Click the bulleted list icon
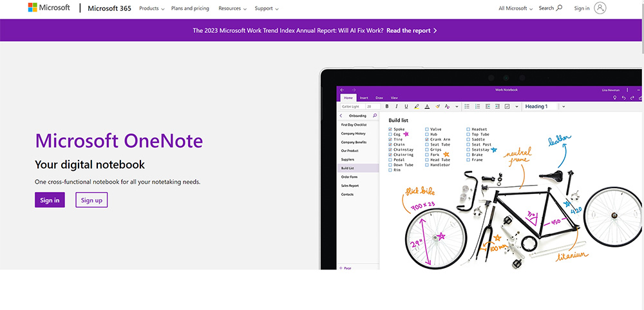 (467, 106)
